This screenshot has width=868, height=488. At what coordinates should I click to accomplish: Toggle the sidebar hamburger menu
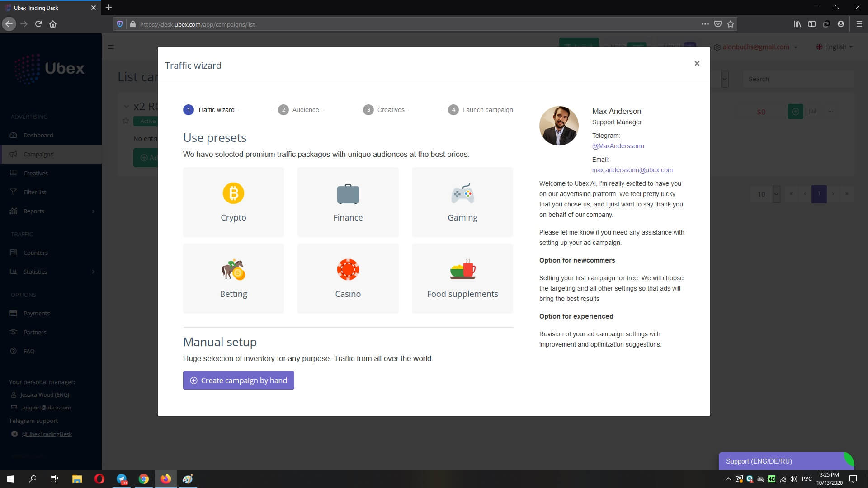111,47
